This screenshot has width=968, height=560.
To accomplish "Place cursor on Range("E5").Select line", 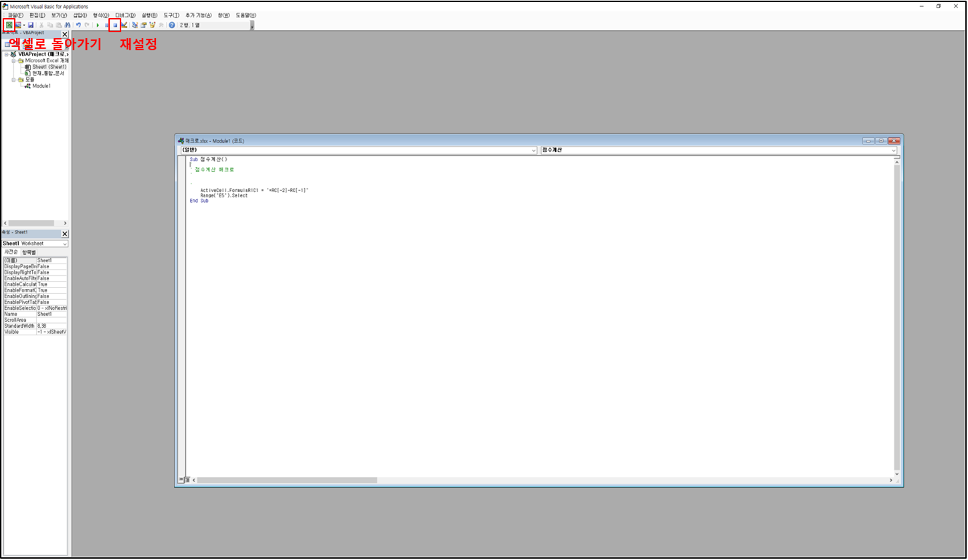I will click(223, 195).
